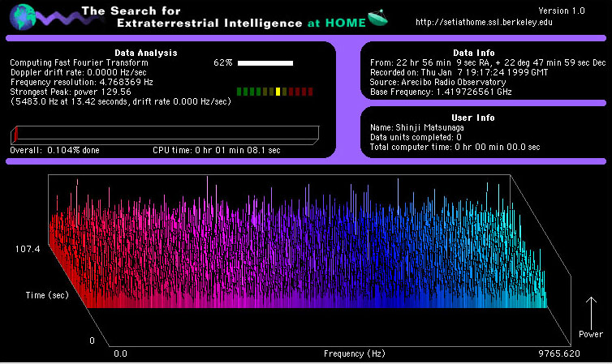Click the yellow segment in peak meter
Image resolution: width=612 pixels, height=364 pixels.
click(x=278, y=92)
